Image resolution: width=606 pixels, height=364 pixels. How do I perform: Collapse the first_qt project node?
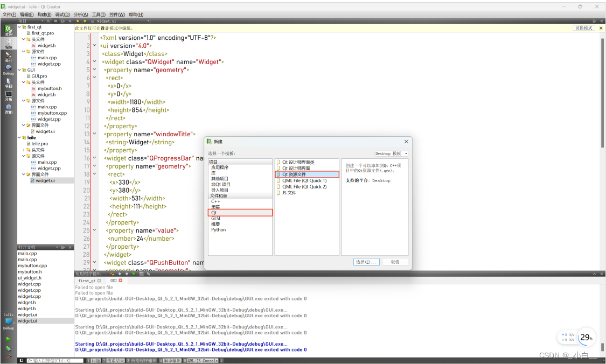pos(19,27)
